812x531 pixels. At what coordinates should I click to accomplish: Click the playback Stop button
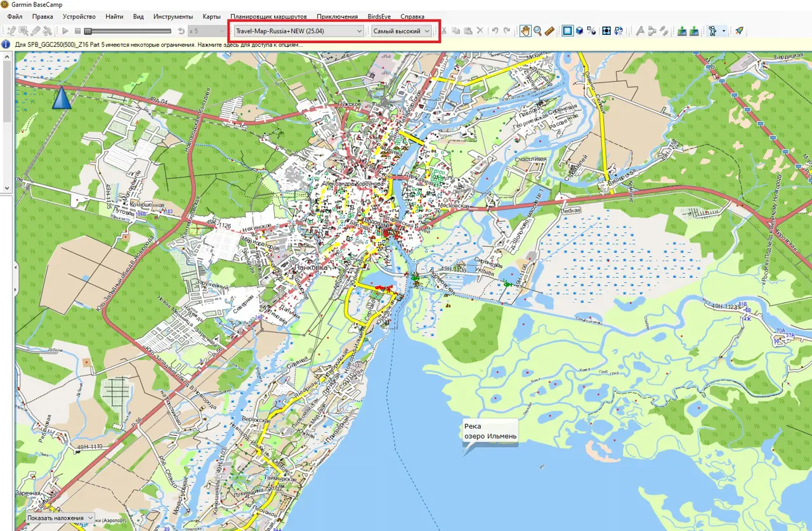click(x=77, y=30)
